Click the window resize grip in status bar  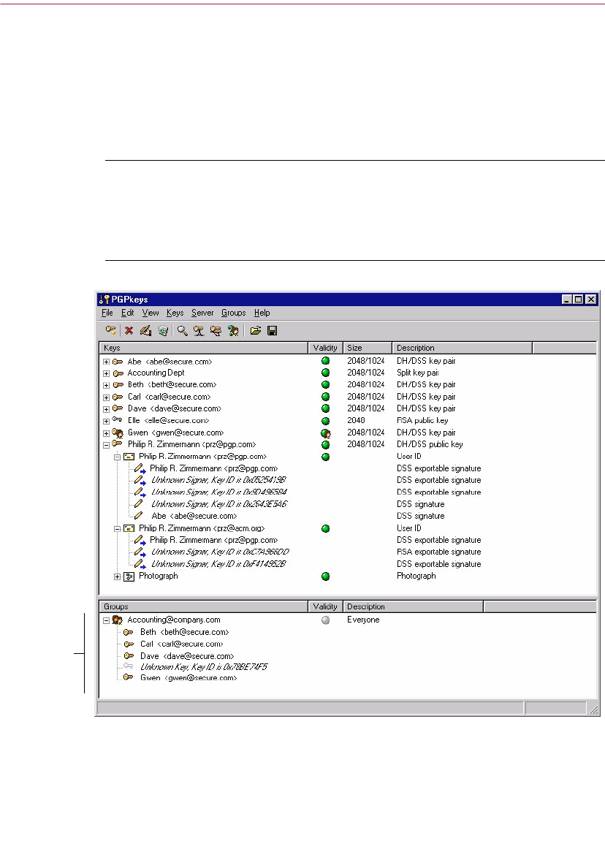coord(593,709)
